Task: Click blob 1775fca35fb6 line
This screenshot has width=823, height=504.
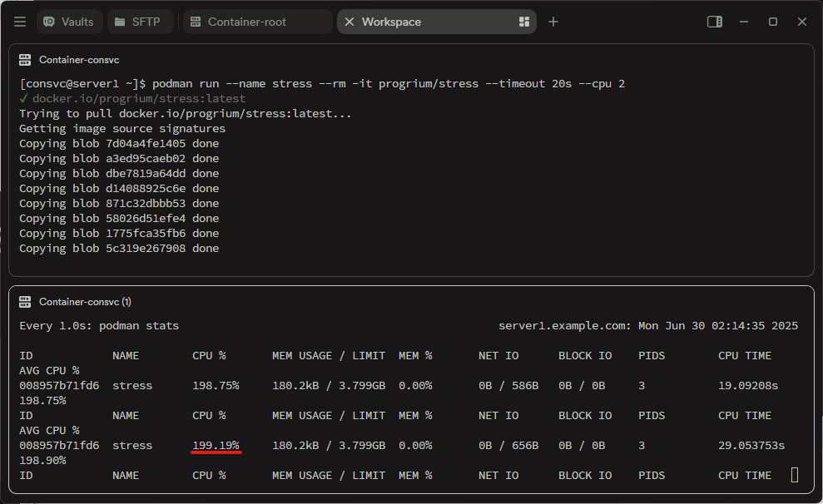Action: click(119, 233)
